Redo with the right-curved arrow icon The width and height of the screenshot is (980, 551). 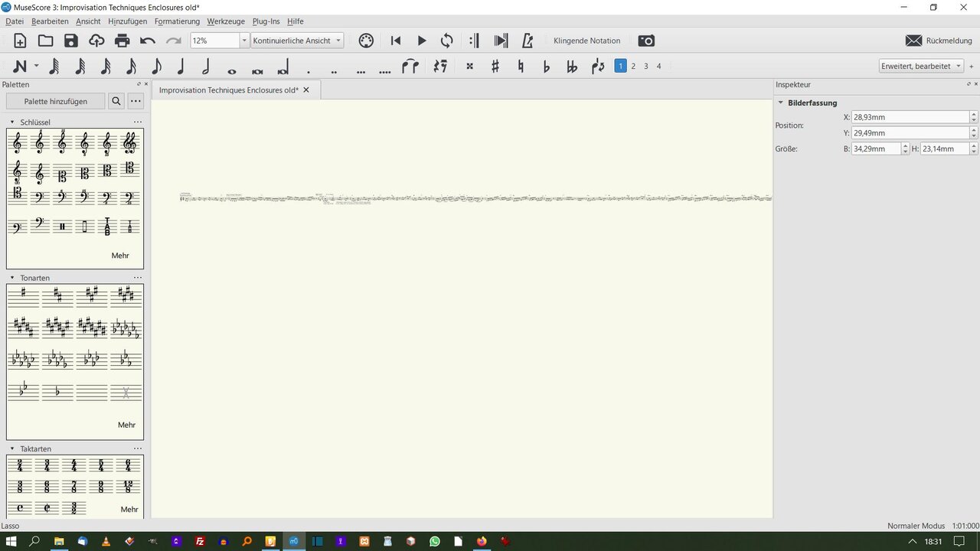pos(174,41)
